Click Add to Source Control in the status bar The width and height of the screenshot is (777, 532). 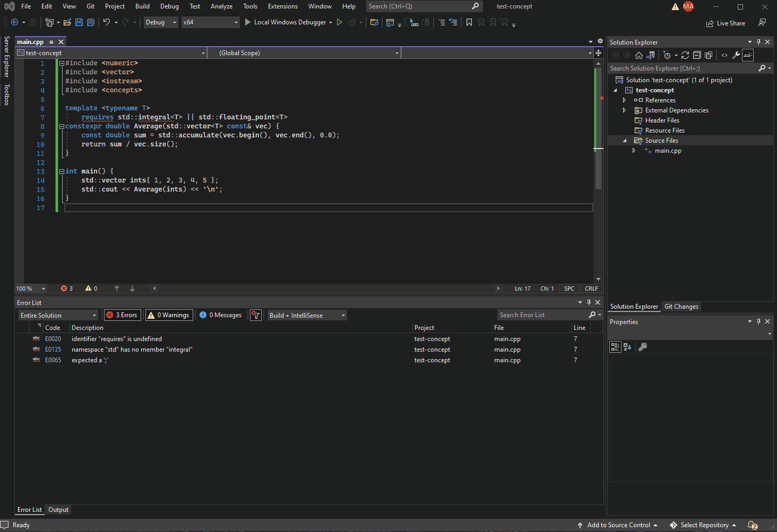click(x=618, y=525)
